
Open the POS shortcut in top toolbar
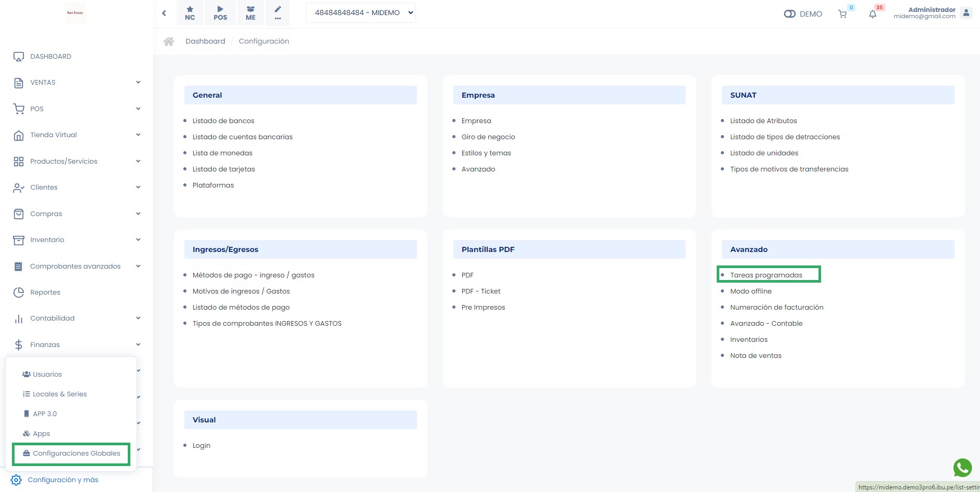click(220, 13)
